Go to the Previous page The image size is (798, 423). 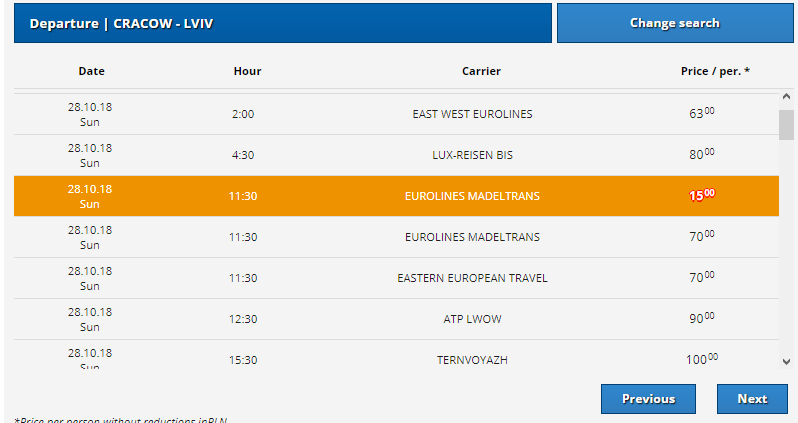tap(648, 399)
